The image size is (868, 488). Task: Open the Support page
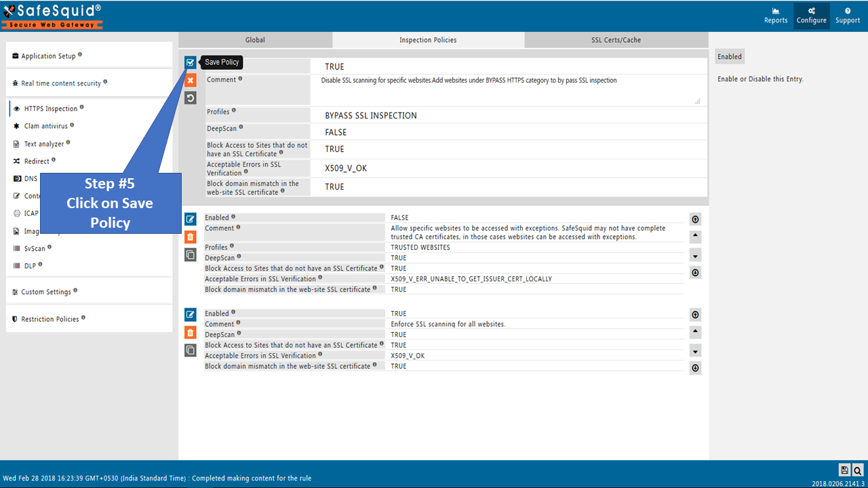click(848, 16)
